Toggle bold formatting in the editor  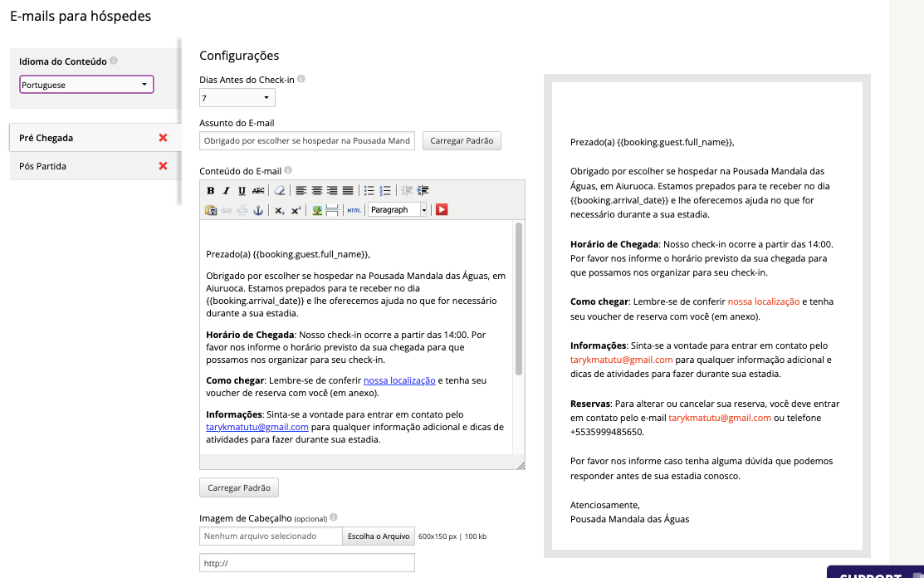tap(210, 190)
